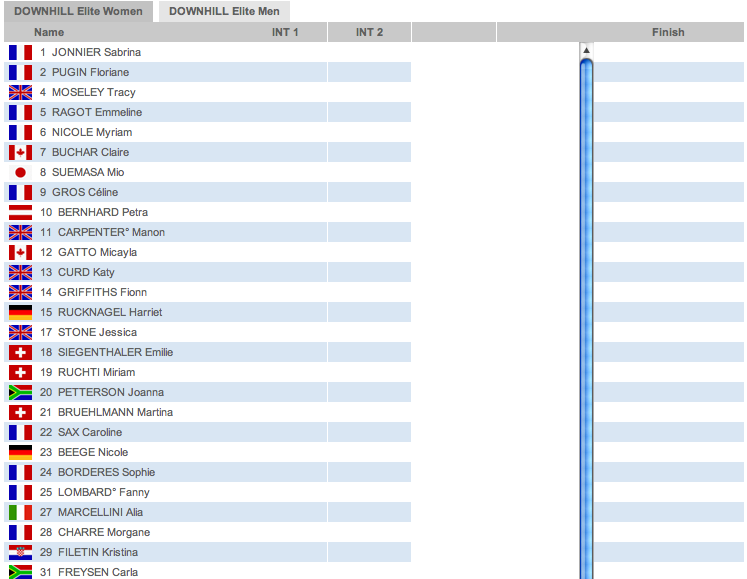Click the British flag next to MOSELEY Tracy

pos(20,92)
